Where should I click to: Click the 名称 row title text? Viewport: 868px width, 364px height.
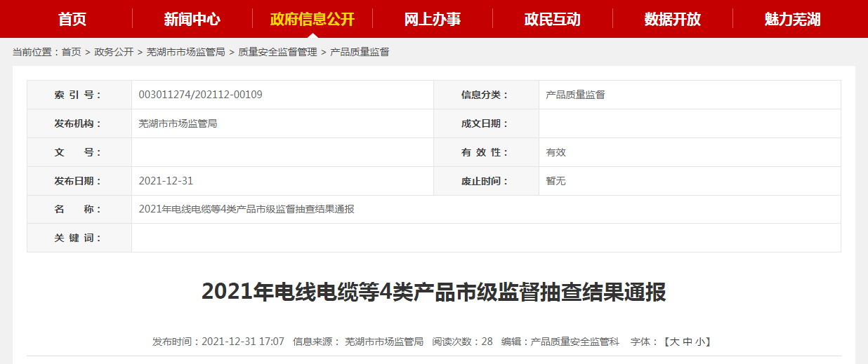(x=246, y=209)
